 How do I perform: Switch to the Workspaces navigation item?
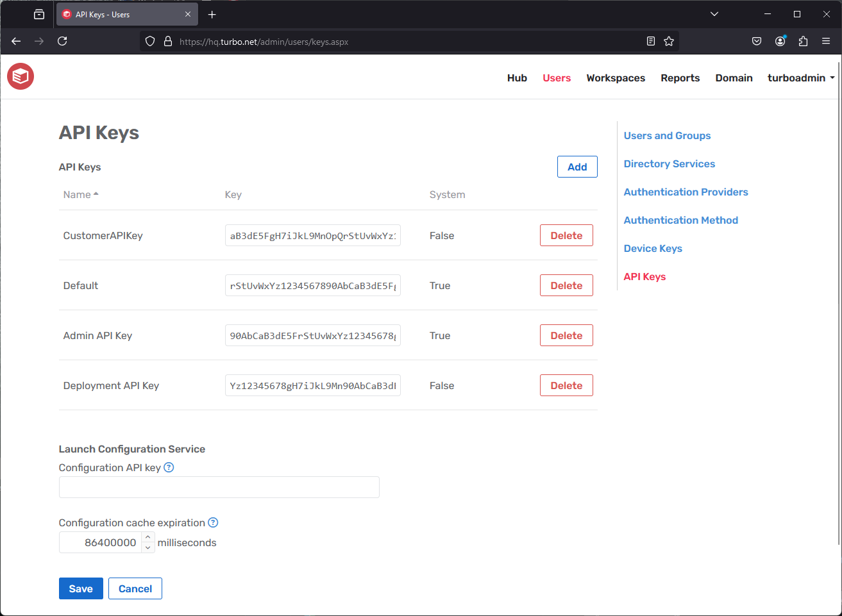coord(615,78)
